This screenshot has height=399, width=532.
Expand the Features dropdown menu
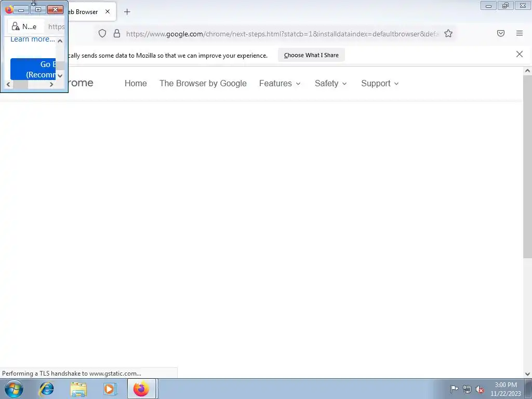280,84
